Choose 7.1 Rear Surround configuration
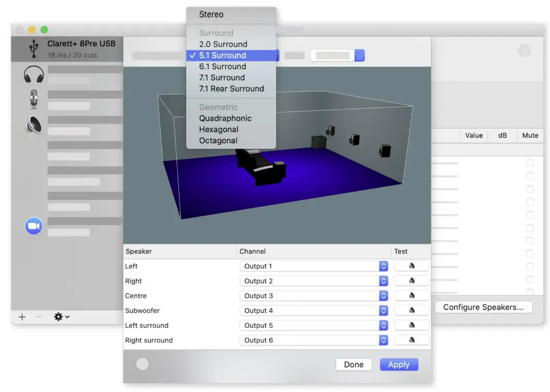This screenshot has width=550, height=392. pos(231,89)
